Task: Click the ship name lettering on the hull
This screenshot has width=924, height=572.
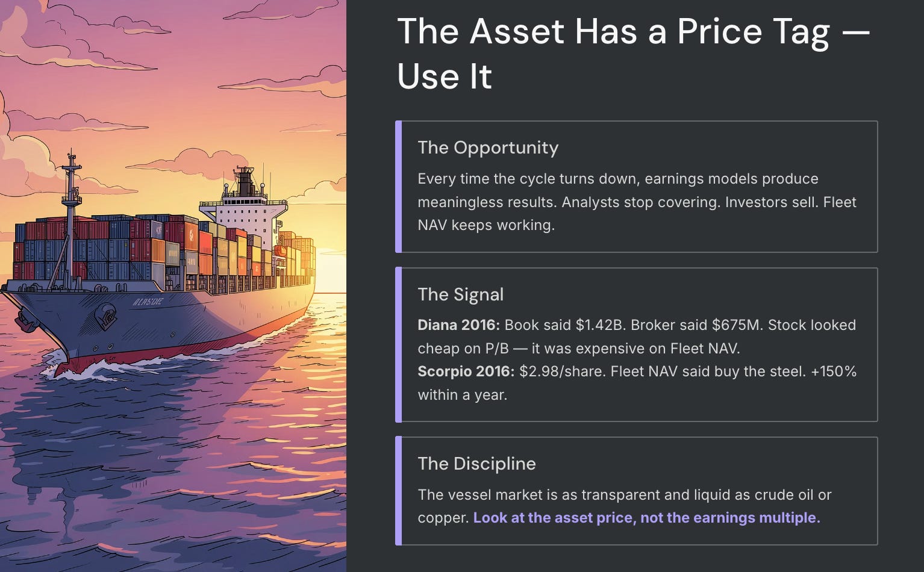Action: pyautogui.click(x=148, y=301)
